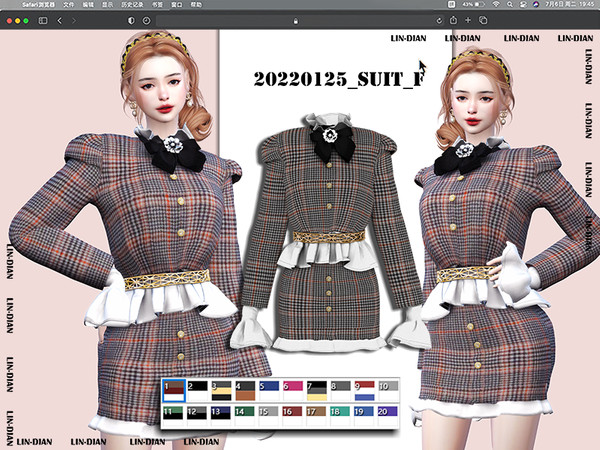Open the 显示 menu
This screenshot has height=450, width=600.
pyautogui.click(x=108, y=5)
